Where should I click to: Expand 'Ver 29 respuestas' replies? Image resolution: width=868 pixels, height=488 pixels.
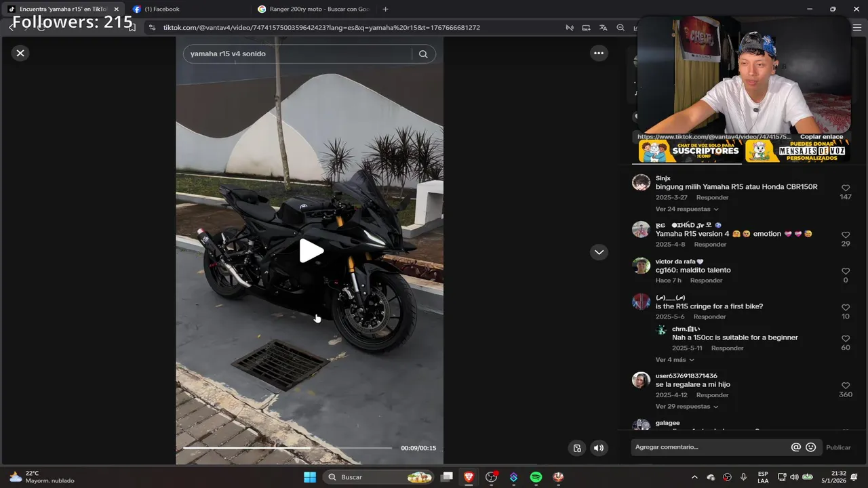(686, 407)
